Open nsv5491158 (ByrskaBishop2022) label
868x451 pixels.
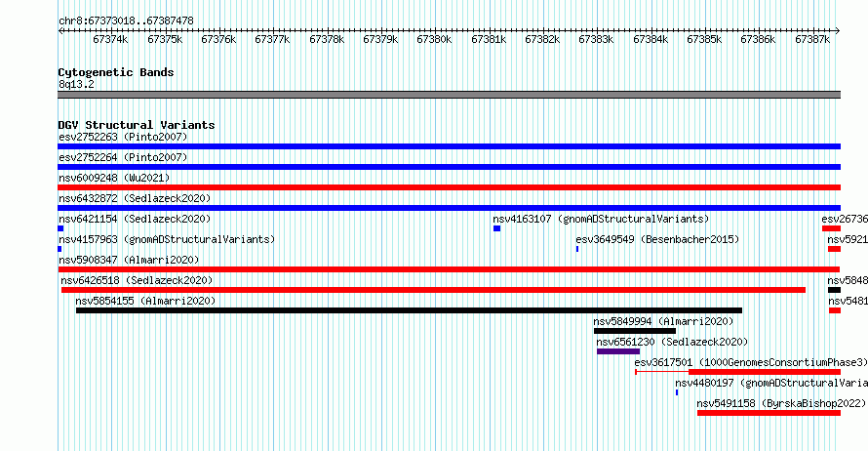[781, 403]
